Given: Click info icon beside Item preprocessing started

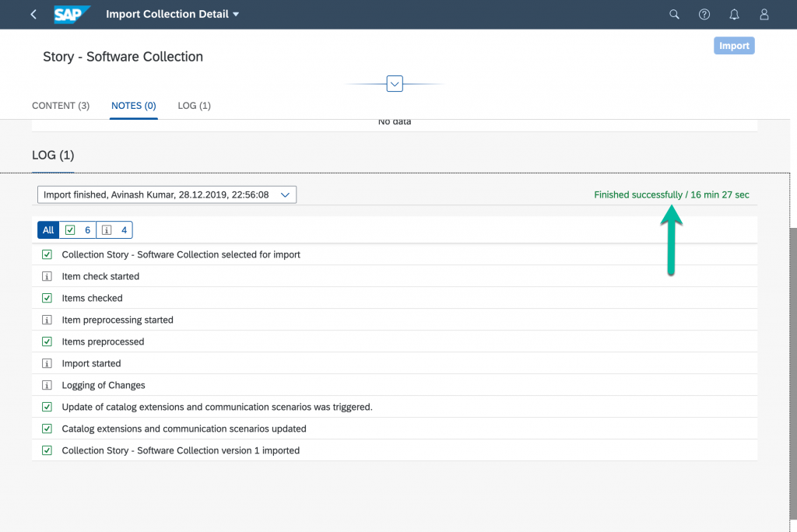Looking at the screenshot, I should pyautogui.click(x=47, y=320).
